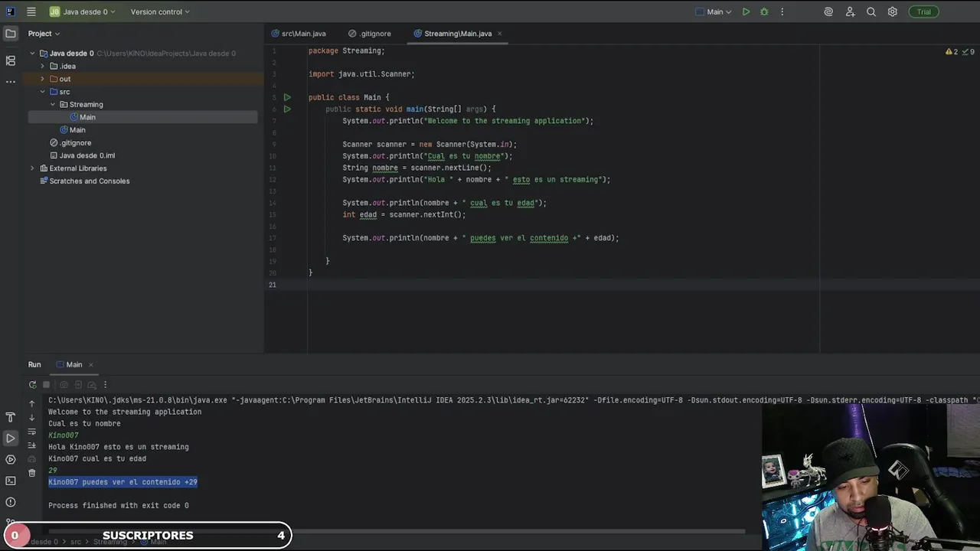This screenshot has height=551, width=980.
Task: Open the Version control dropdown
Action: pos(160,11)
